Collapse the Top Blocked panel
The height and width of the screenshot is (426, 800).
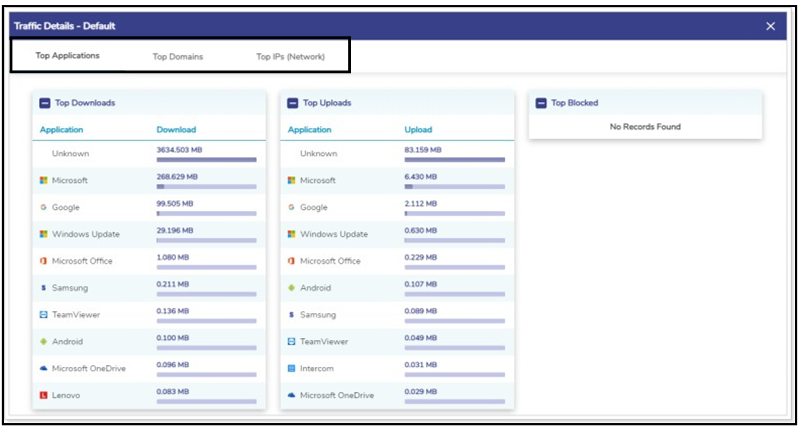click(541, 103)
